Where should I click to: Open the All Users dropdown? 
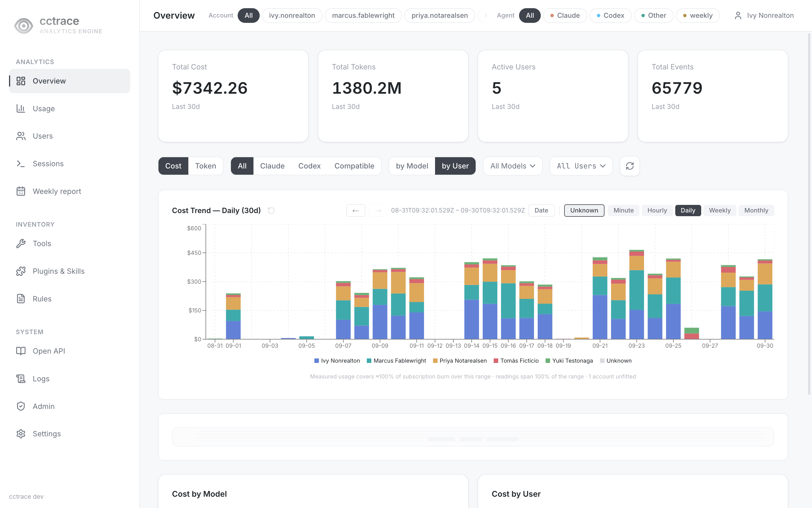pyautogui.click(x=581, y=166)
